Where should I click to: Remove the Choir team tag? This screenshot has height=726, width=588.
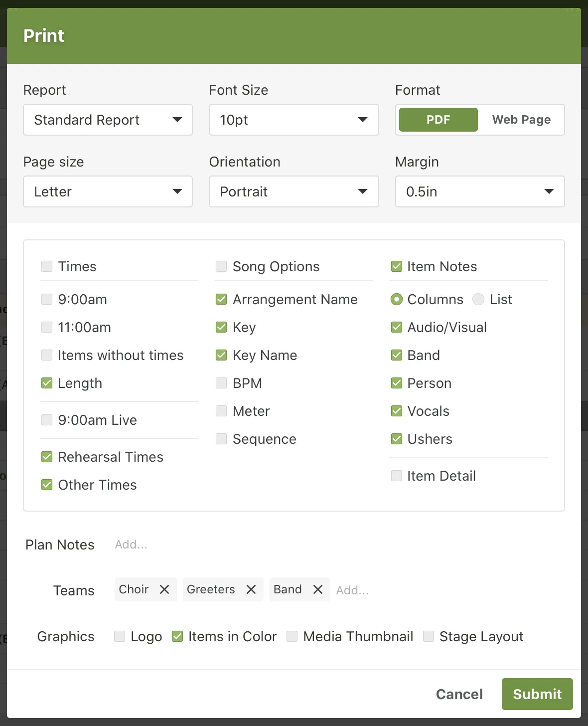click(x=164, y=589)
